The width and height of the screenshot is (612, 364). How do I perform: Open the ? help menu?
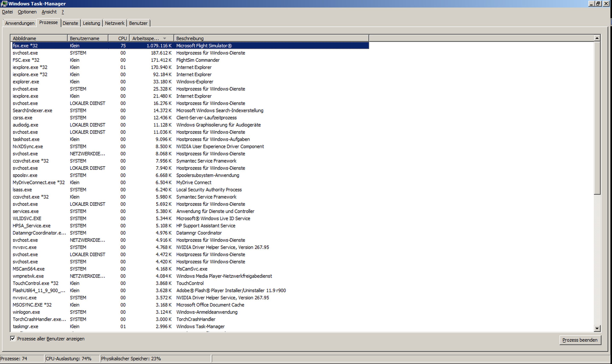click(63, 12)
